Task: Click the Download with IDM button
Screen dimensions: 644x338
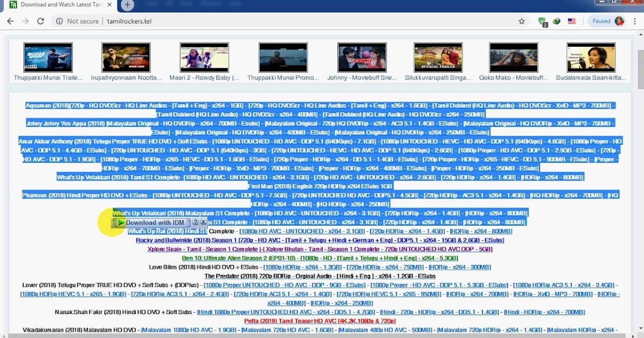Action: [151, 222]
